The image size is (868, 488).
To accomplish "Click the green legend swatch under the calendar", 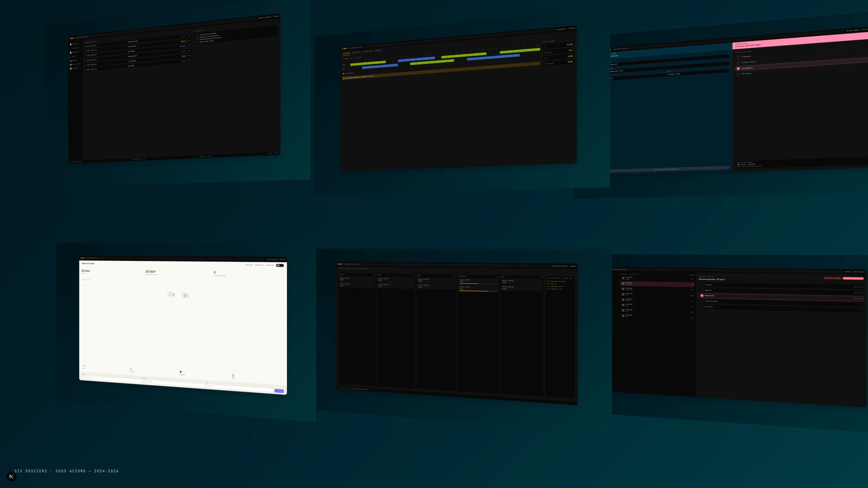I will (x=343, y=74).
